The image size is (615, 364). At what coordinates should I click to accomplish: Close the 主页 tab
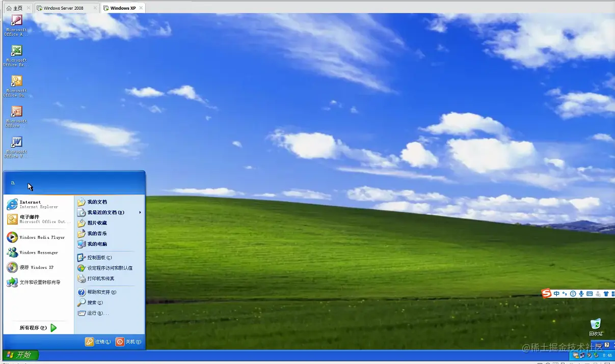[x=29, y=8]
